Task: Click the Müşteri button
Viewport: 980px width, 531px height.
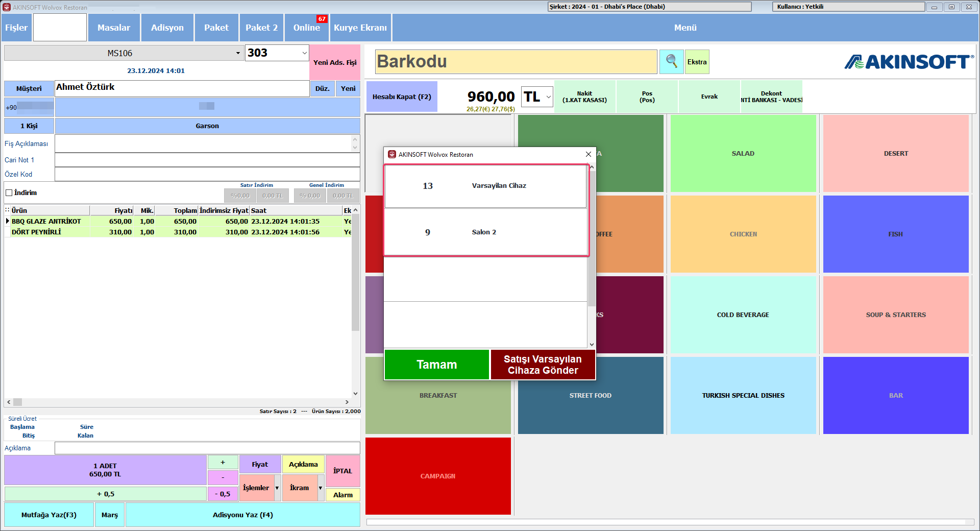Action: tap(29, 88)
